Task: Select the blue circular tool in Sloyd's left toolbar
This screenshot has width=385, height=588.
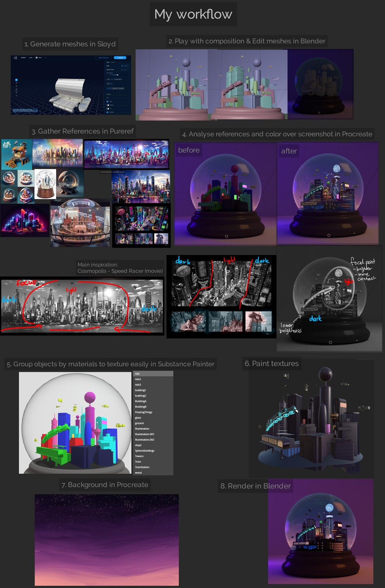Action: [17, 80]
